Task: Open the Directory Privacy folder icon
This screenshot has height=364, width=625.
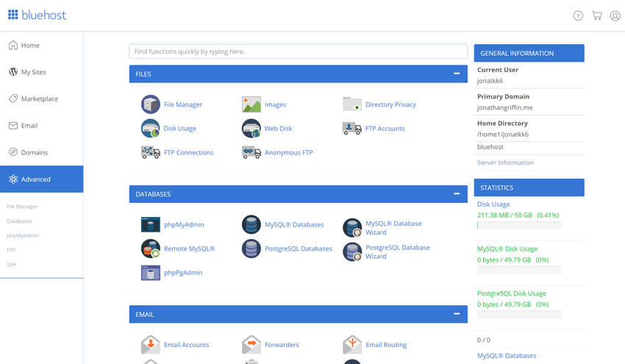Action: [x=352, y=104]
